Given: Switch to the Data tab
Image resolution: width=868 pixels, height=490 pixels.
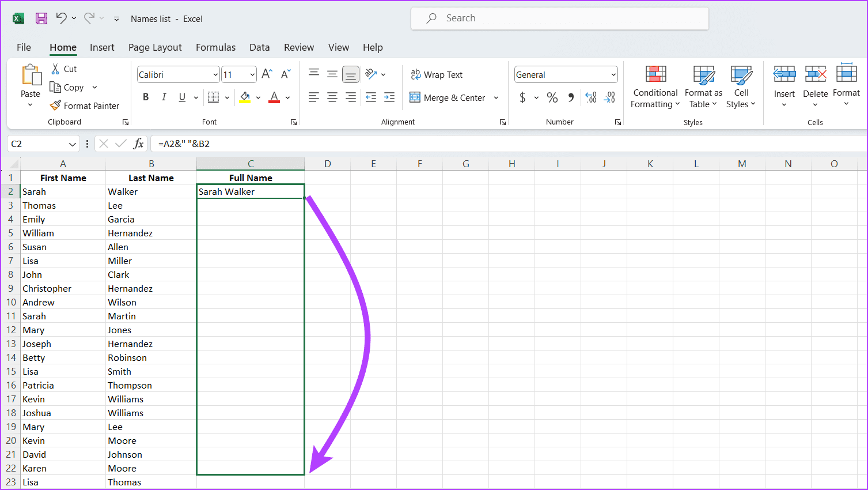Looking at the screenshot, I should [x=259, y=47].
